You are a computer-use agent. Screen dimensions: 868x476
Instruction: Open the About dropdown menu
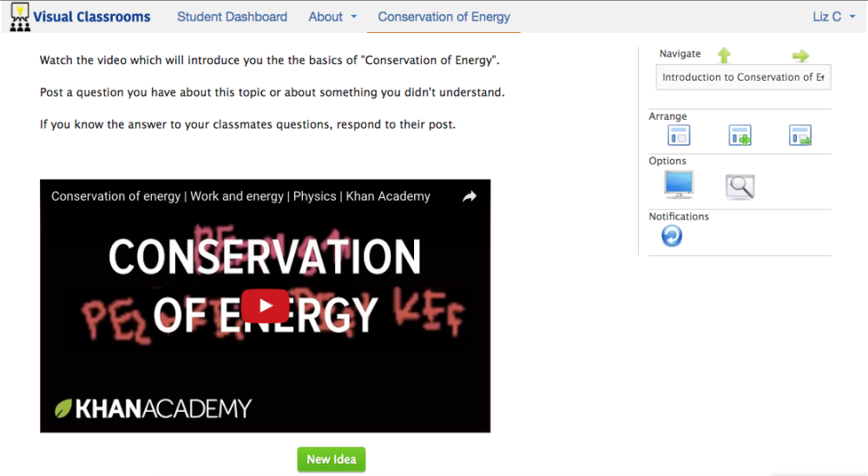coord(332,17)
